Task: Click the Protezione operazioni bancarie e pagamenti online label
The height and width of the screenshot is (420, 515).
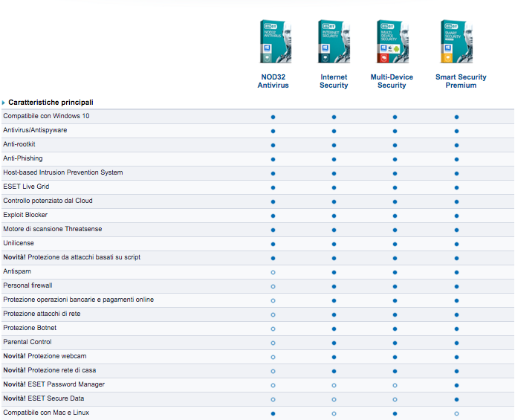Action: click(78, 300)
